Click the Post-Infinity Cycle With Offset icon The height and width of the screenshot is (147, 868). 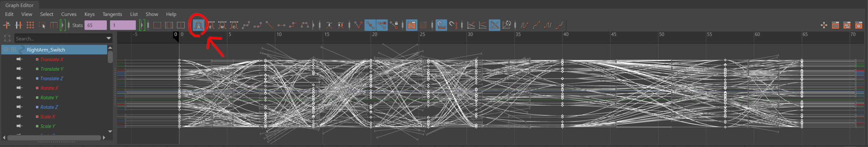coord(560,25)
